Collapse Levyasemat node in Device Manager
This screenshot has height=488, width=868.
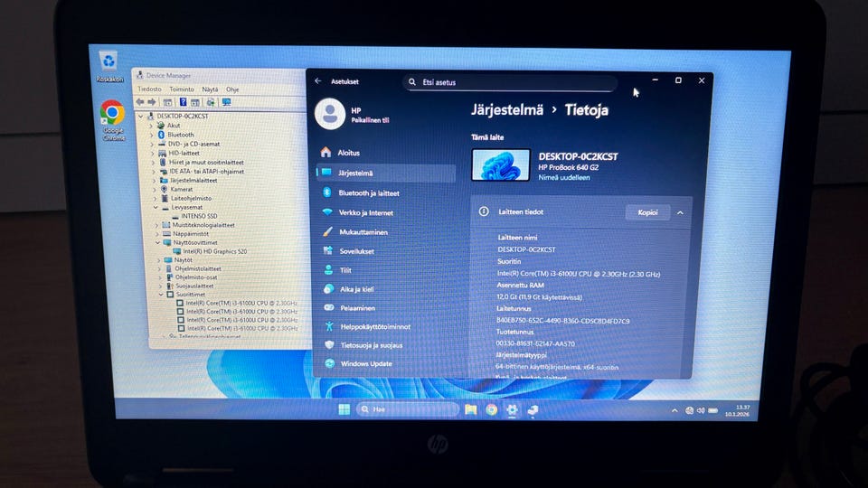pos(156,208)
